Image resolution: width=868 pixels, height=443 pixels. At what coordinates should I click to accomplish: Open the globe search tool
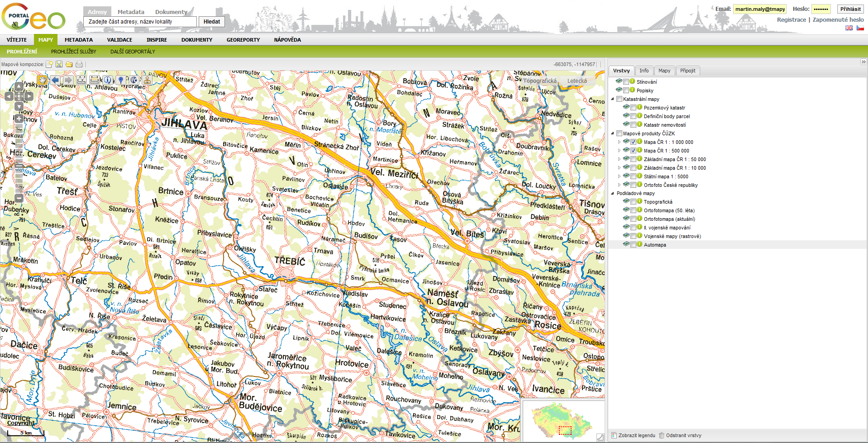[x=134, y=80]
